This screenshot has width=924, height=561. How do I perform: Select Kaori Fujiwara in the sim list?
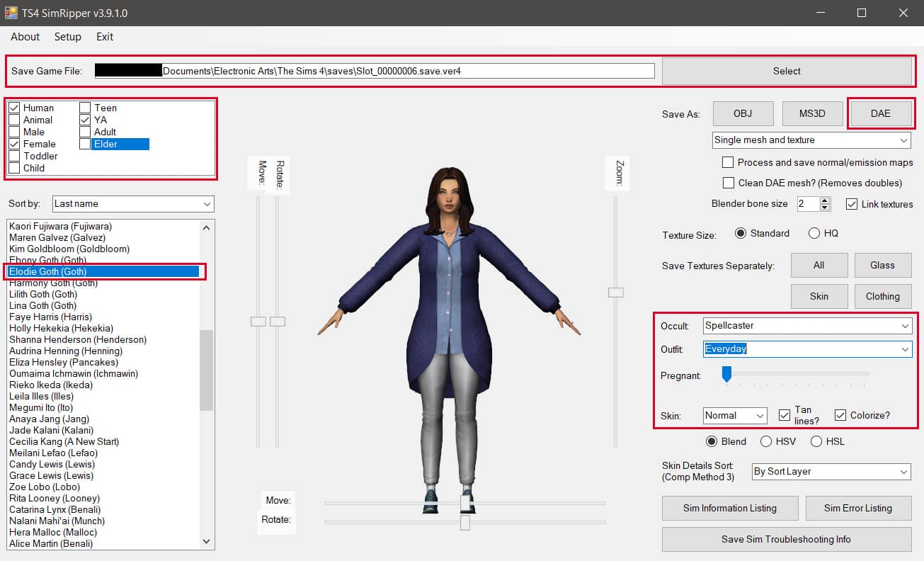click(60, 226)
